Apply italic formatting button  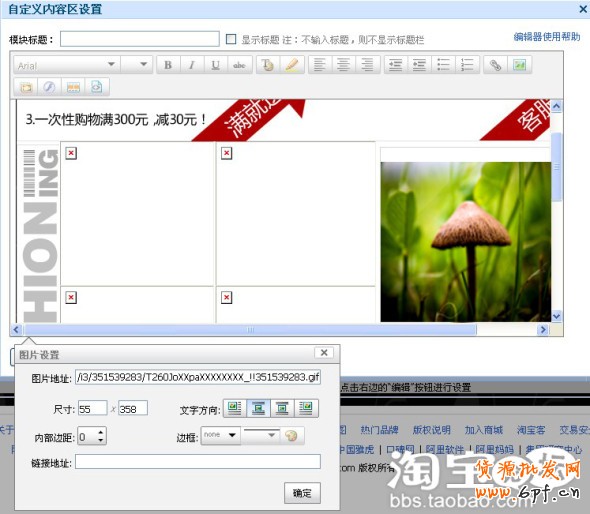192,65
